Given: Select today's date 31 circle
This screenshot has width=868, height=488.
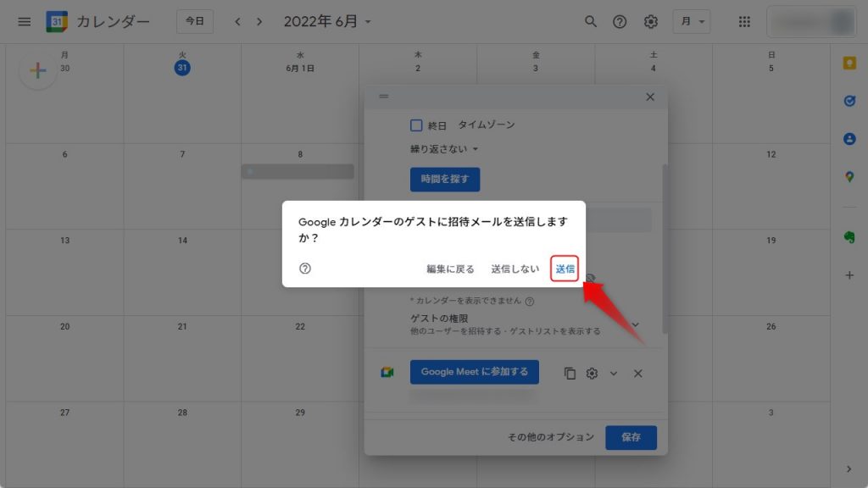Looking at the screenshot, I should pos(182,68).
